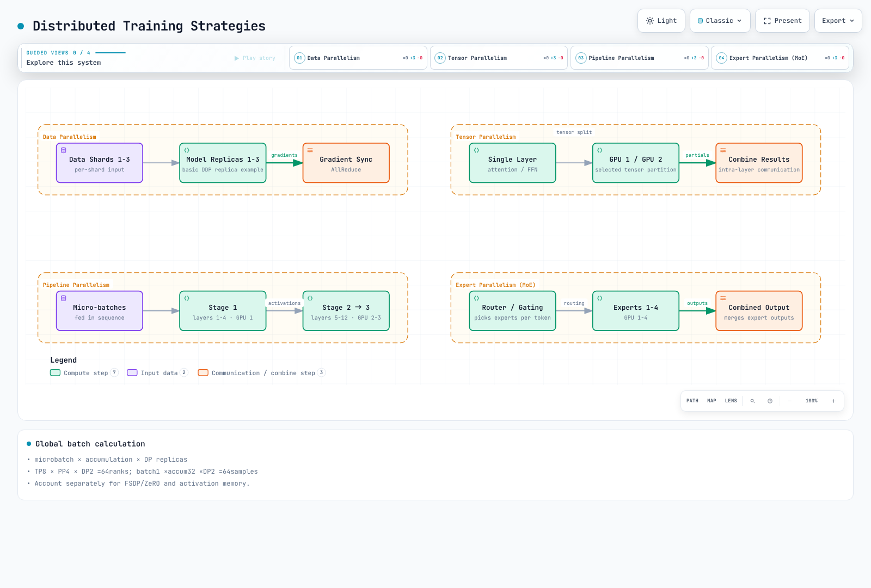Click the routing edge label
This screenshot has height=588, width=871.
pyautogui.click(x=574, y=303)
